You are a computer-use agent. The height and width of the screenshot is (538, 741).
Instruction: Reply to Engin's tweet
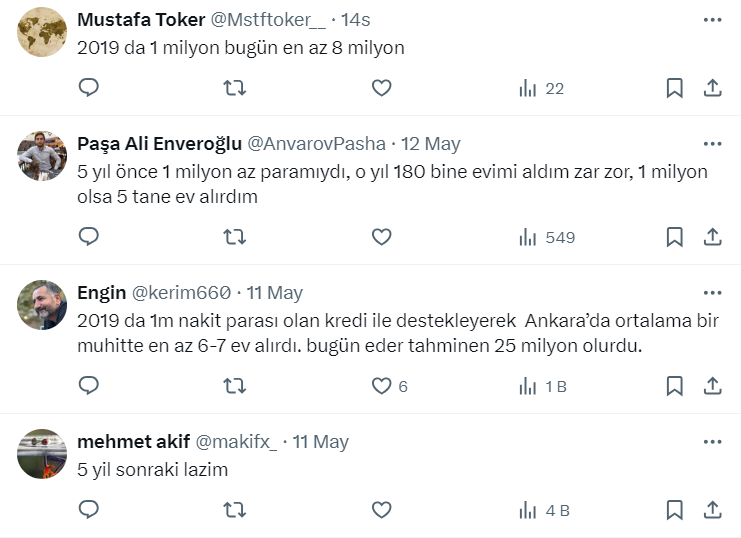coord(88,386)
